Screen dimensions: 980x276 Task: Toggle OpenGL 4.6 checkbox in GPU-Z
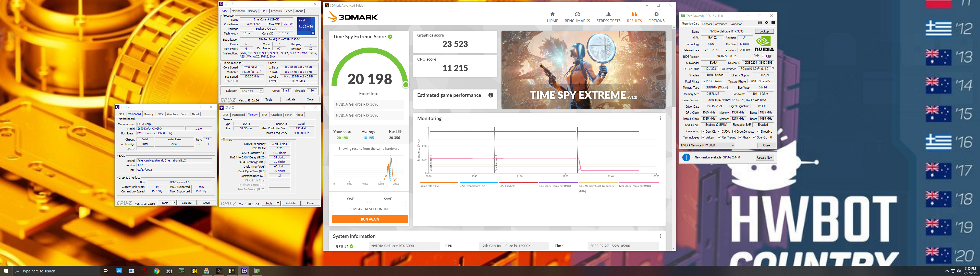(754, 138)
